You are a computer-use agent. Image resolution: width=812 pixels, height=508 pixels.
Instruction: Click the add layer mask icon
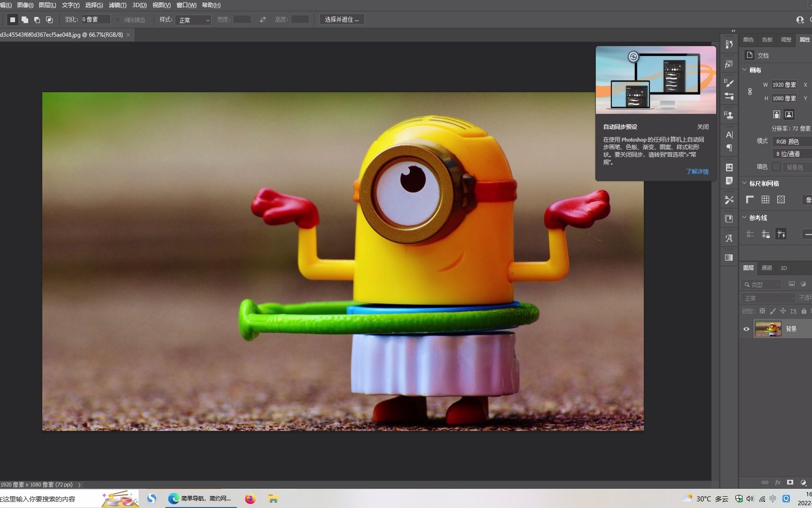(790, 483)
